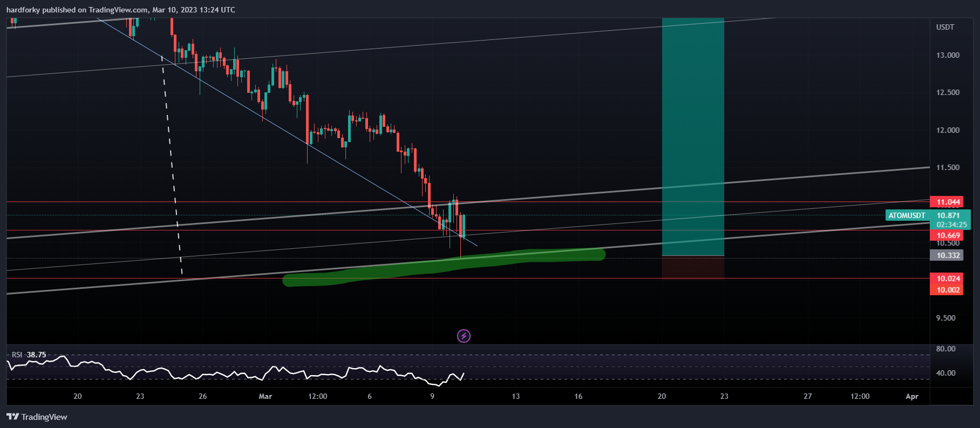980x428 pixels.
Task: Click the date 16 on time axis
Action: tap(579, 396)
